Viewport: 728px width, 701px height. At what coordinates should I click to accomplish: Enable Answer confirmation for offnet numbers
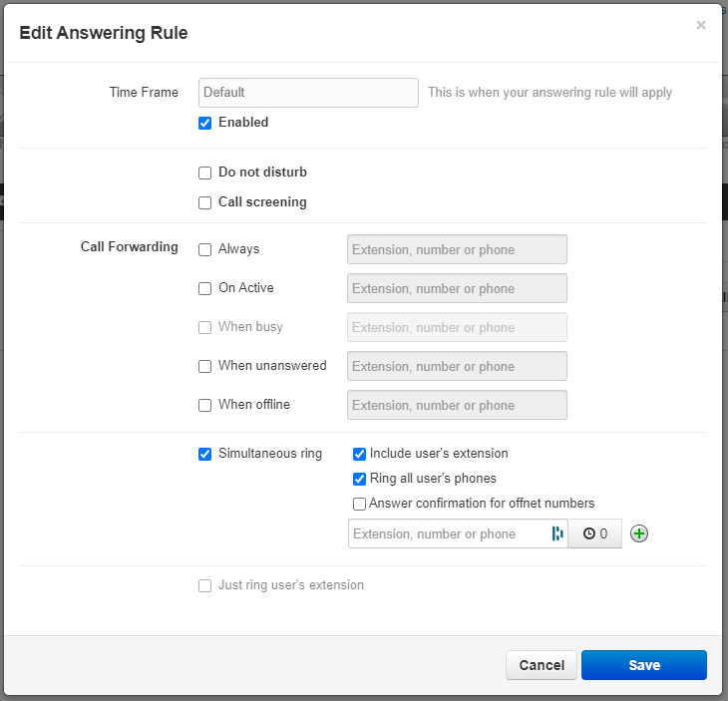coord(359,504)
